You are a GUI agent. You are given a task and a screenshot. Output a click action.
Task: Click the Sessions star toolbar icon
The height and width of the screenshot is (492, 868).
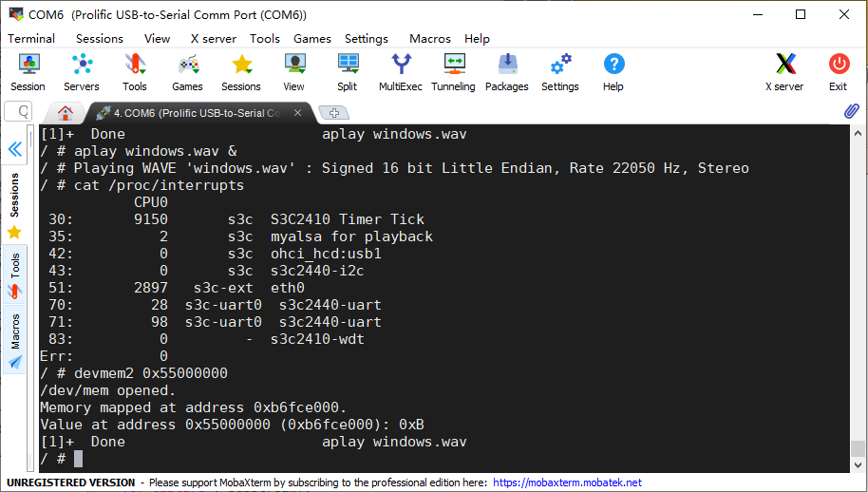coord(241,72)
